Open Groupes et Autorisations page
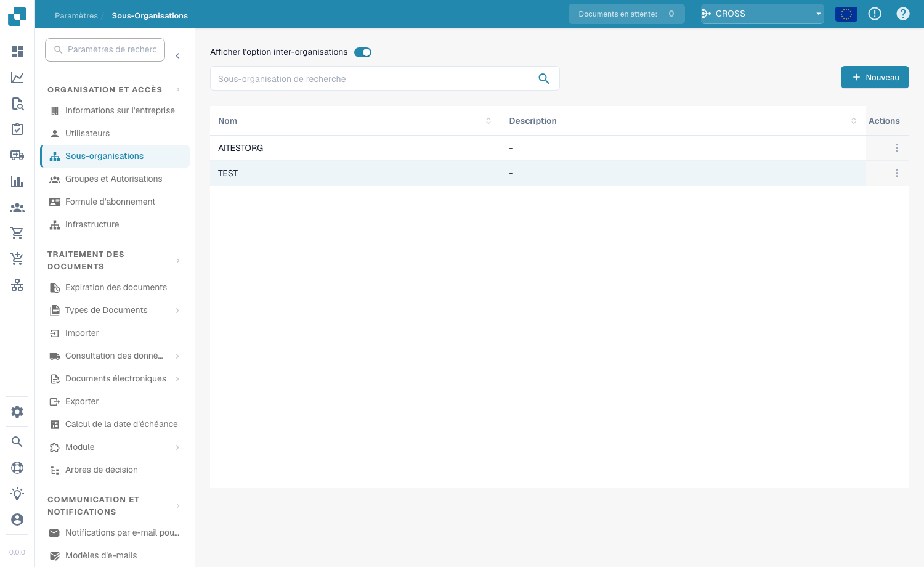This screenshot has height=567, width=924. click(115, 179)
